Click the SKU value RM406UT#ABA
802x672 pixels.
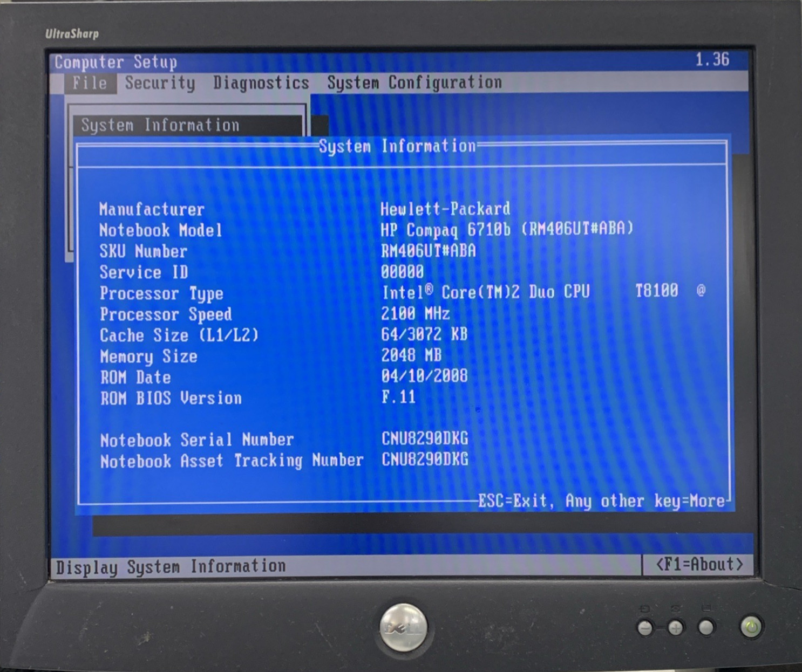[x=429, y=251]
